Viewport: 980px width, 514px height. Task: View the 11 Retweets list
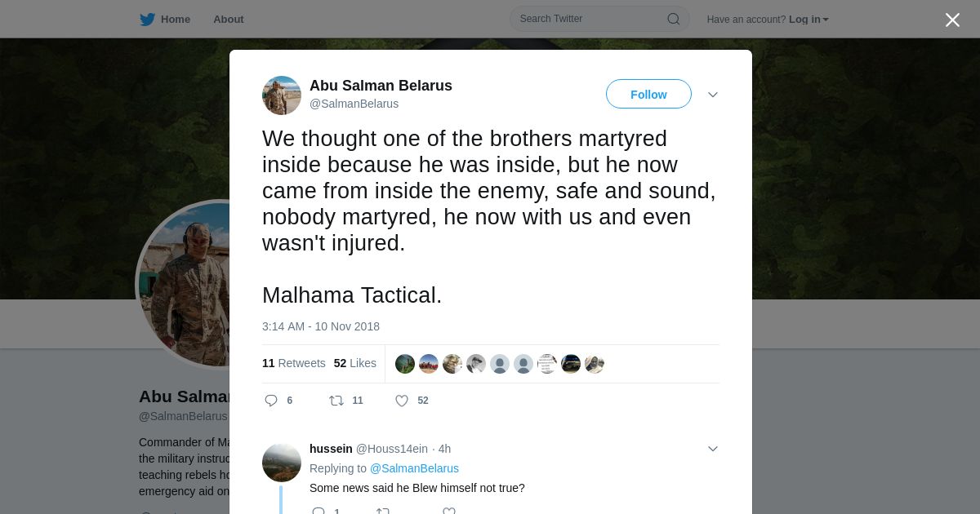click(x=294, y=363)
